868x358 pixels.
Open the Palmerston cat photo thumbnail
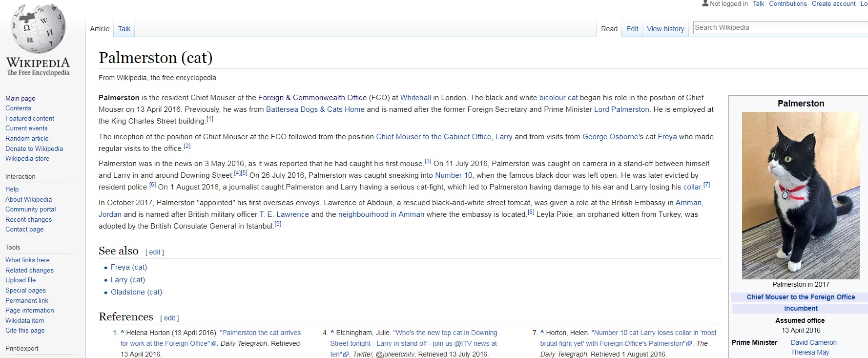(801, 195)
